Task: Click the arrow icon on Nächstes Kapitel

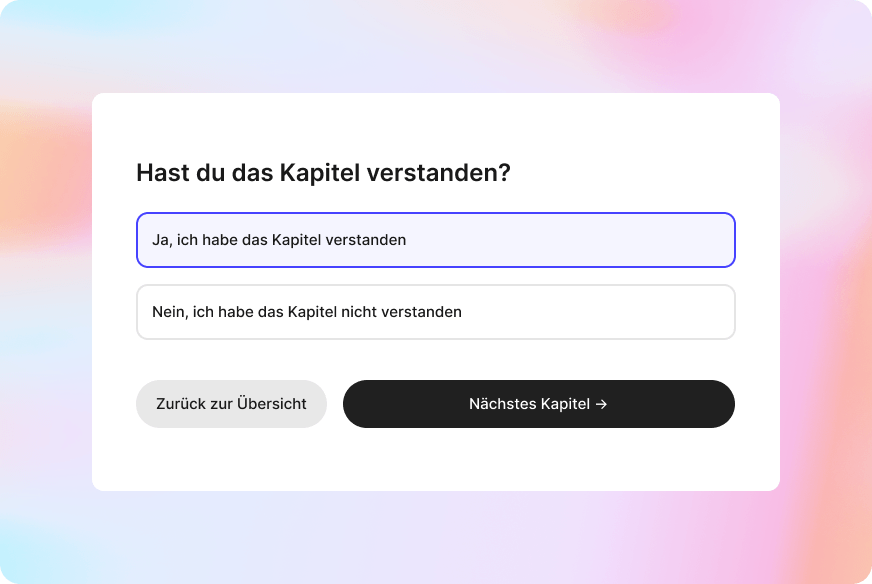Action: 601,404
